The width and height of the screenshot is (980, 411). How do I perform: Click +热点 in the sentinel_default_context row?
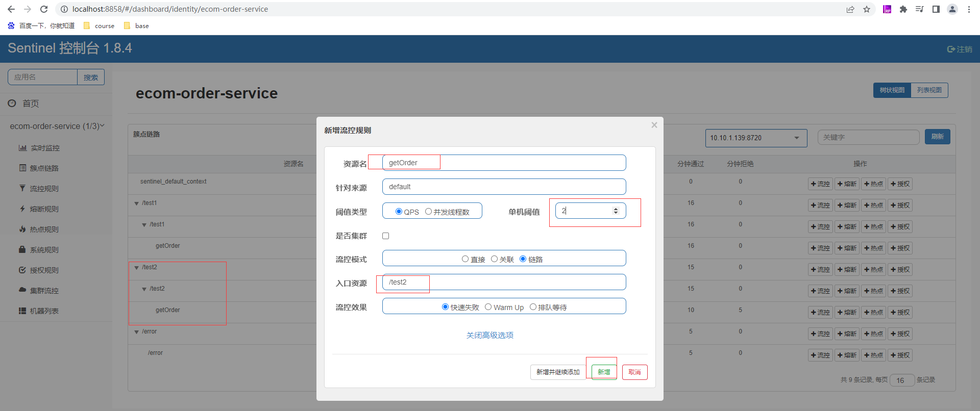(873, 184)
